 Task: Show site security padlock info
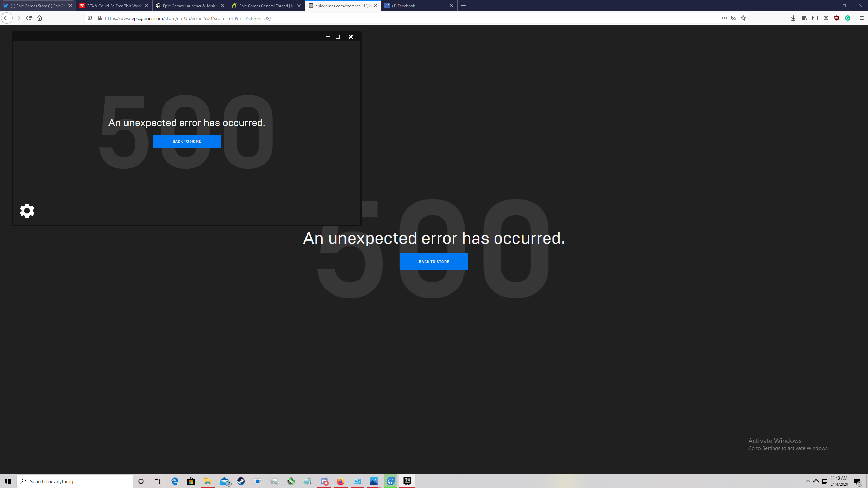tap(100, 18)
